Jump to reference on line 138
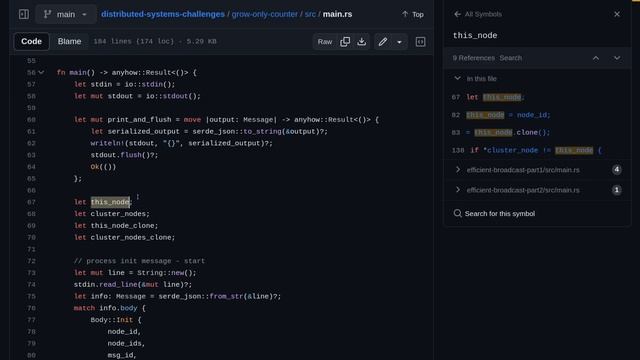The height and width of the screenshot is (360, 640). [537, 150]
